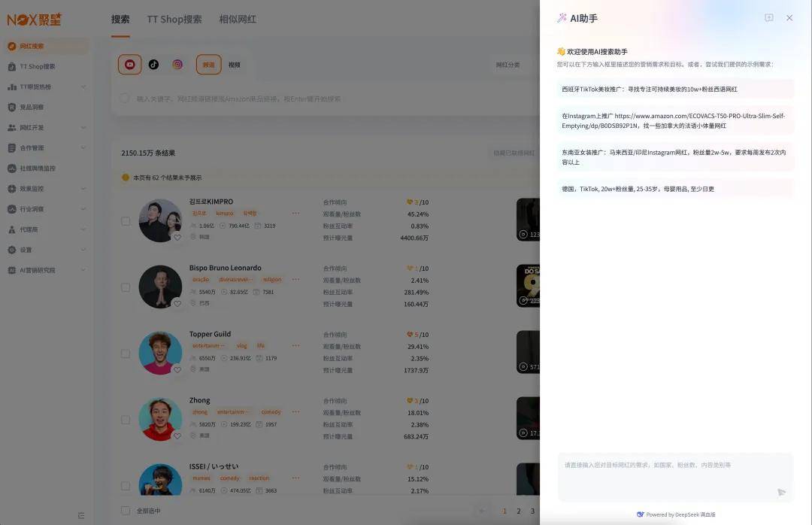Collapse the left sidebar menu
The height and width of the screenshot is (525, 812).
(x=81, y=515)
